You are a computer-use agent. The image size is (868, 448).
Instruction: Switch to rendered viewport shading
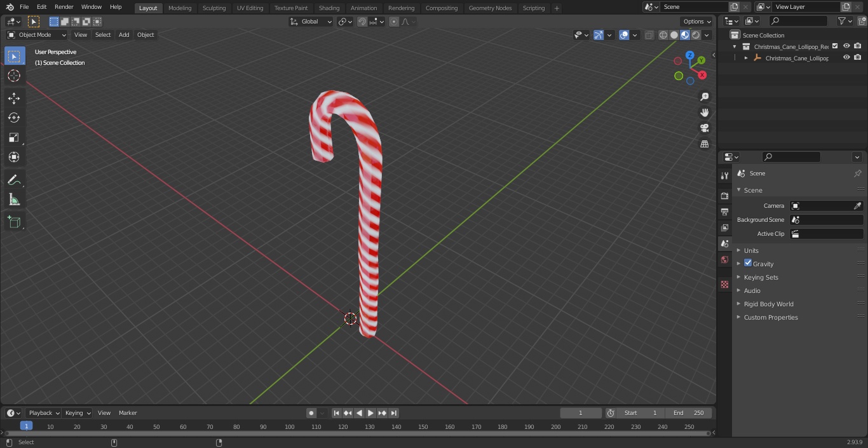click(x=696, y=35)
